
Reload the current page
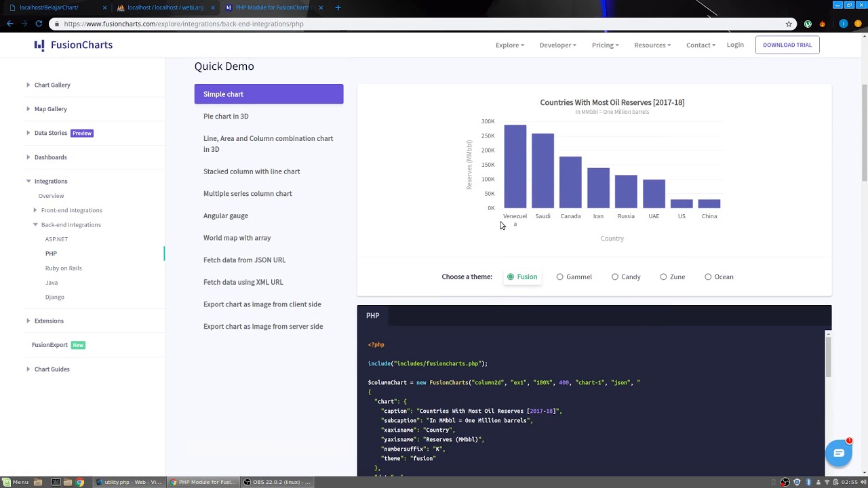[x=39, y=24]
